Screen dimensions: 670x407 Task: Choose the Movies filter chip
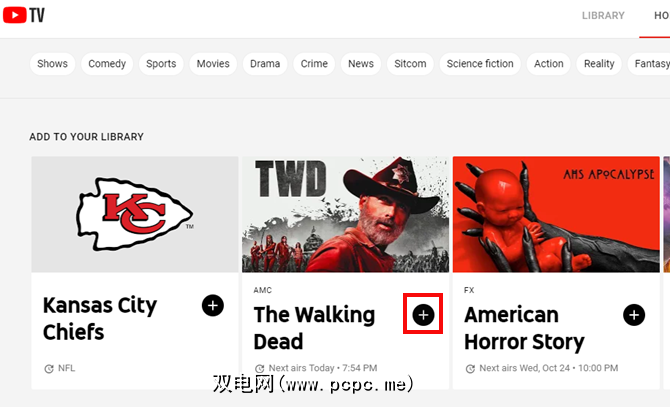point(213,64)
